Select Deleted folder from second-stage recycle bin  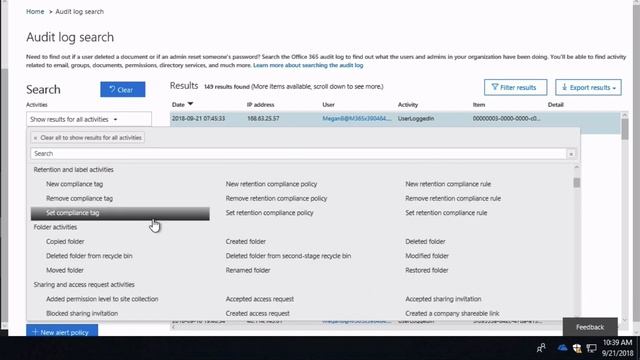[288, 256]
